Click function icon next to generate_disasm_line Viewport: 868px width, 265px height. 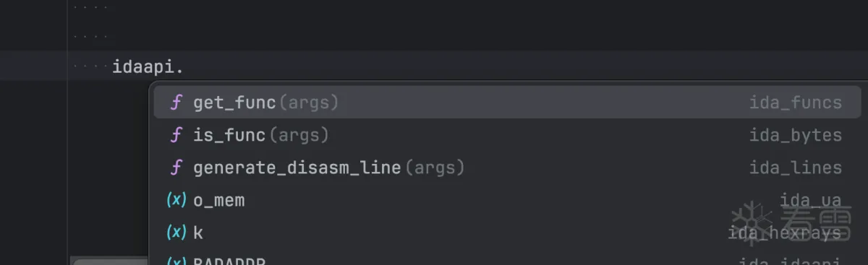(176, 168)
